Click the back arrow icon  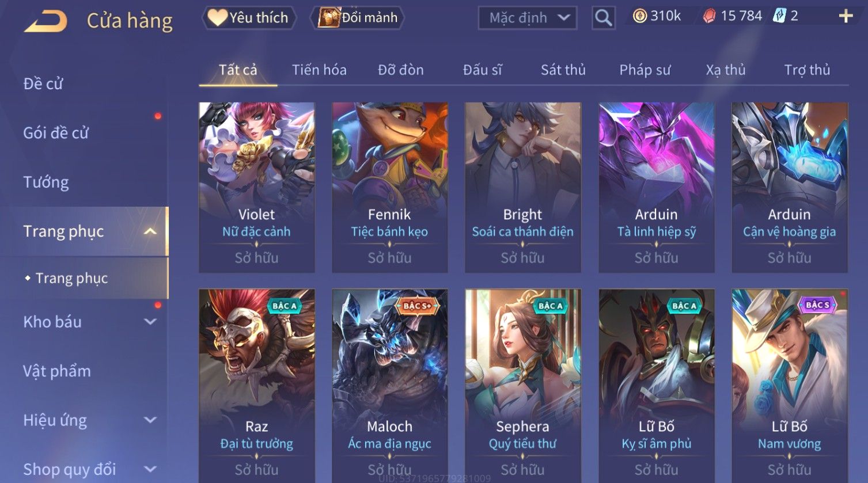point(46,22)
